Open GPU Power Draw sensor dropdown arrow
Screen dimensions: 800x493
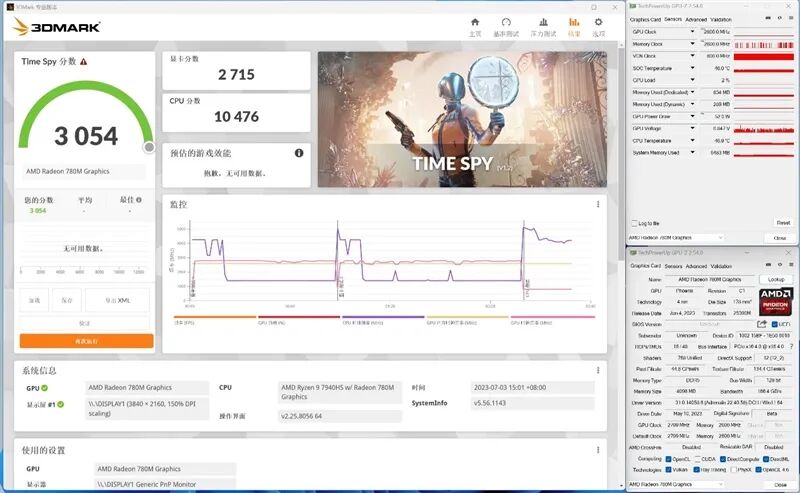[x=692, y=116]
